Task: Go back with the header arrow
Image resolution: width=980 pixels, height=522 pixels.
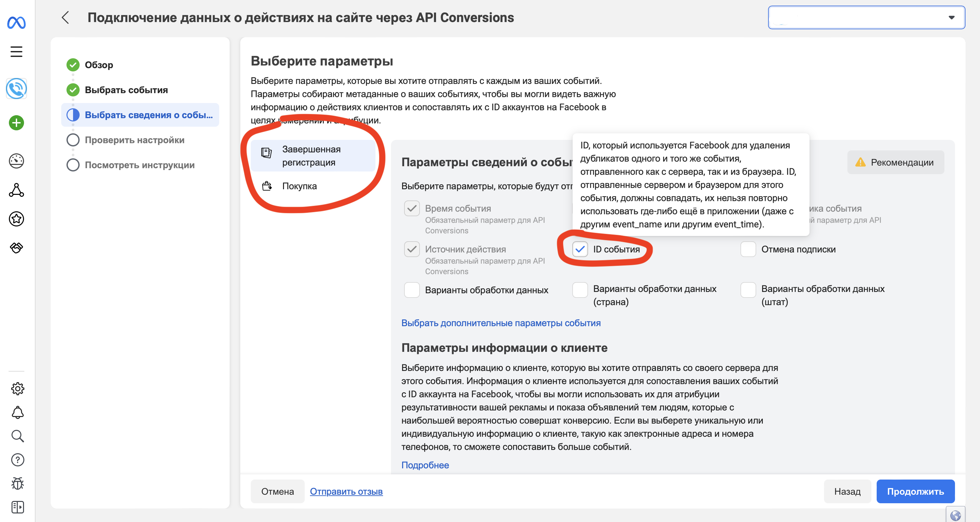Action: pos(65,17)
